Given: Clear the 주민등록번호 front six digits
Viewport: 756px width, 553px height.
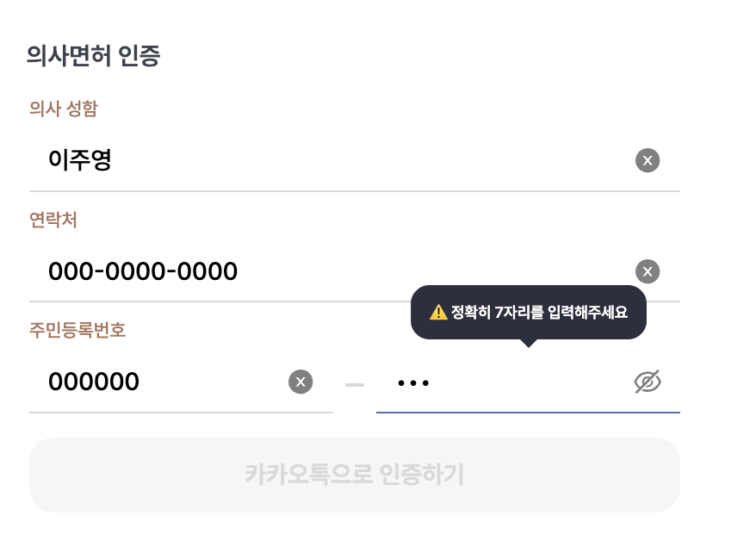Looking at the screenshot, I should click(x=301, y=382).
